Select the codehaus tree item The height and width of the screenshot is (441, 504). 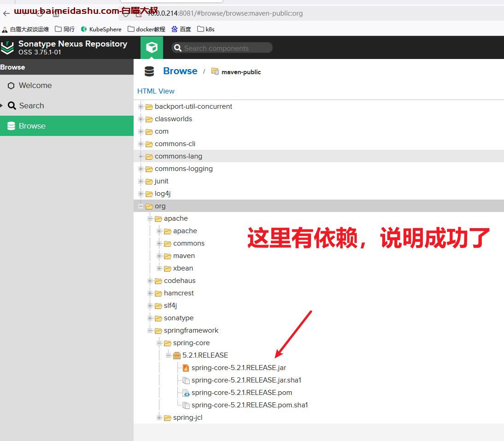[x=180, y=281]
